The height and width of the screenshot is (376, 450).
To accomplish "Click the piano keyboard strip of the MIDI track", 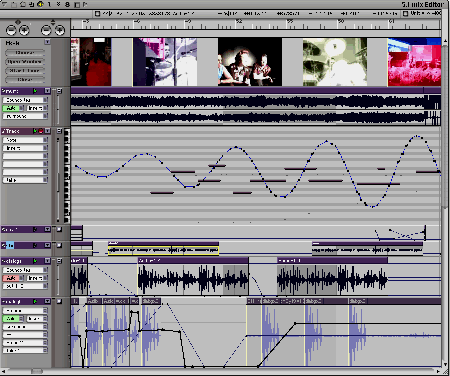I will point(67,176).
